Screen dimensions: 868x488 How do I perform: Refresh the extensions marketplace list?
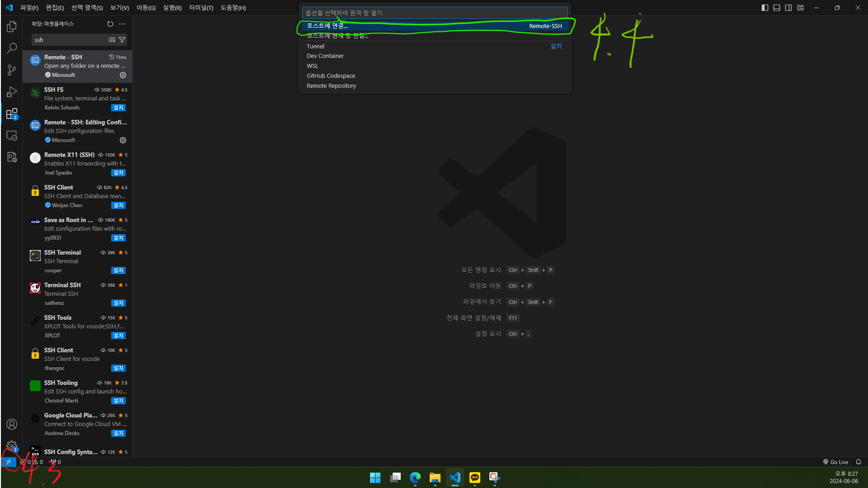click(x=110, y=24)
